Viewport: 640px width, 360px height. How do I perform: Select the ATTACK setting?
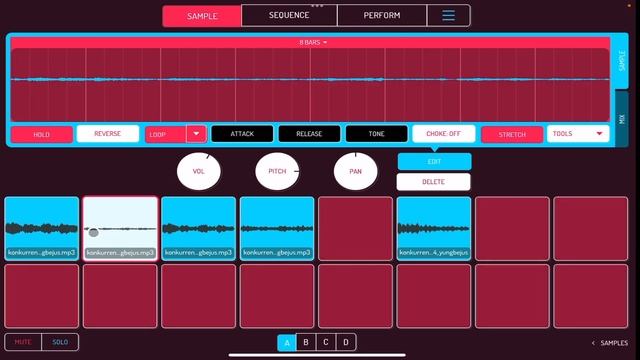(242, 134)
